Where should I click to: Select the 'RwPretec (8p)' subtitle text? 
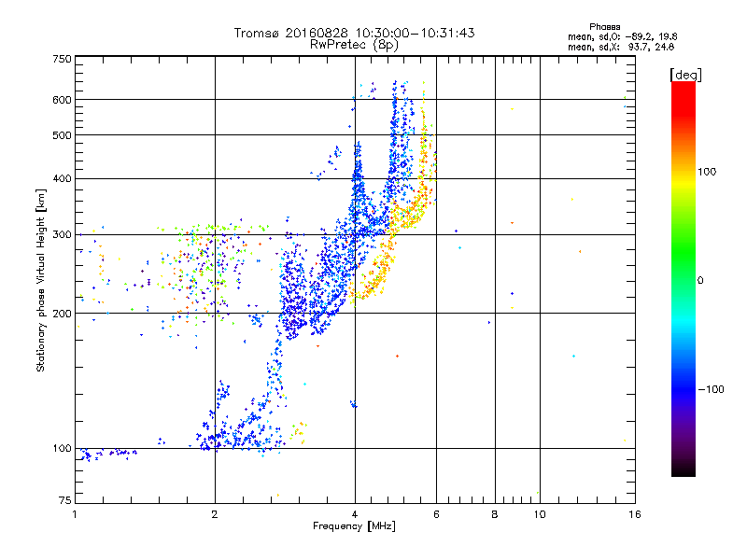354,45
